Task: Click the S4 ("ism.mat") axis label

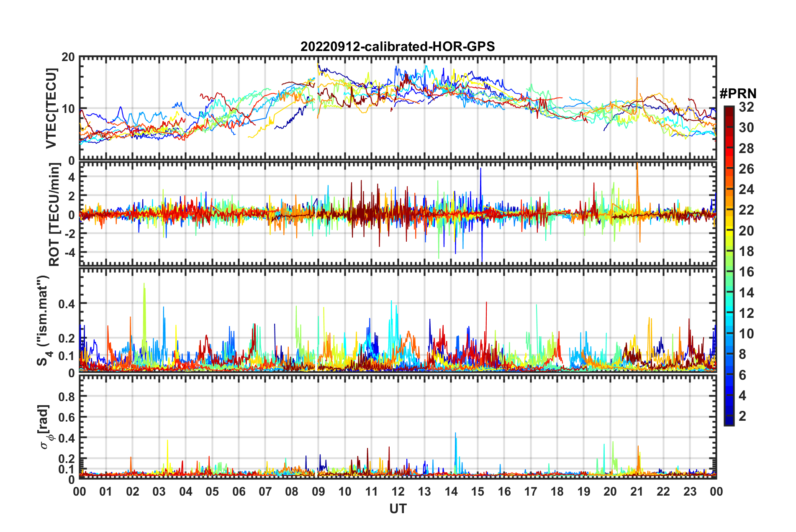Action: coord(44,320)
